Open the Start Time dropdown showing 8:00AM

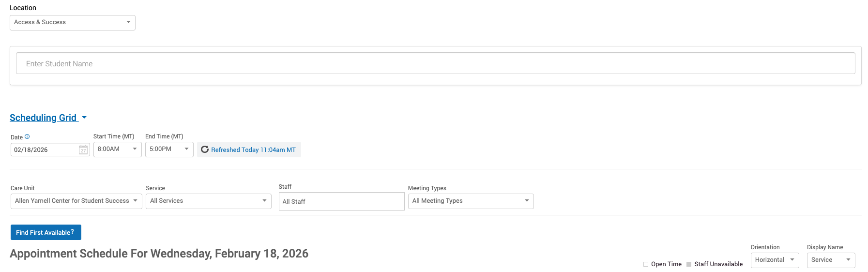click(x=118, y=150)
